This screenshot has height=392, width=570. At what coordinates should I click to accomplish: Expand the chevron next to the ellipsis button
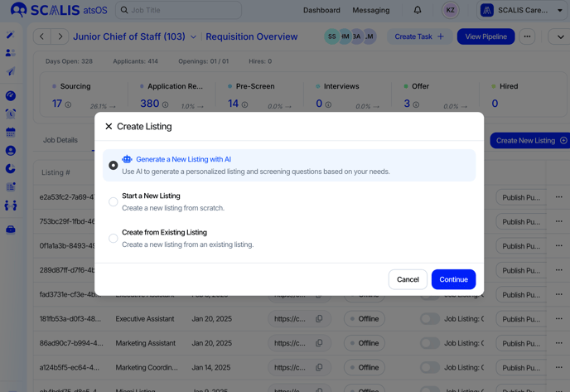560,37
